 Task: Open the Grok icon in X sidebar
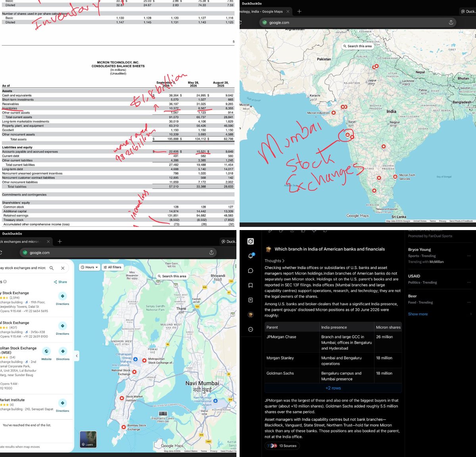[251, 241]
